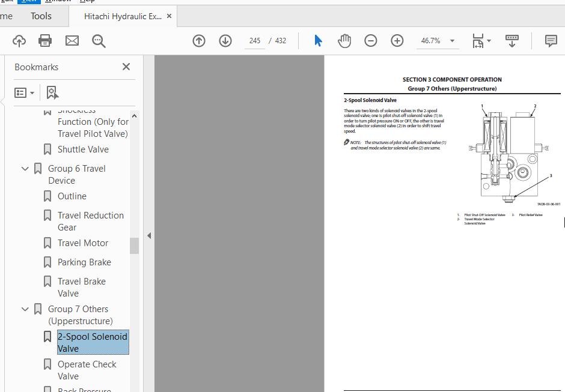Open Travel Reduction Gear bookmark
This screenshot has height=392, width=565.
click(x=90, y=222)
